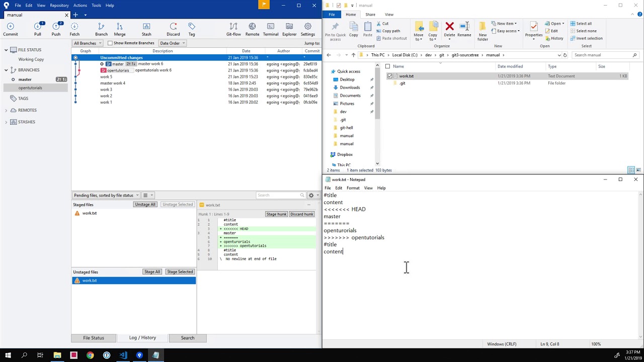Viewport: 644px width, 362px height.
Task: Toggle the select-all checkbox beside Name column
Action: [x=387, y=66]
